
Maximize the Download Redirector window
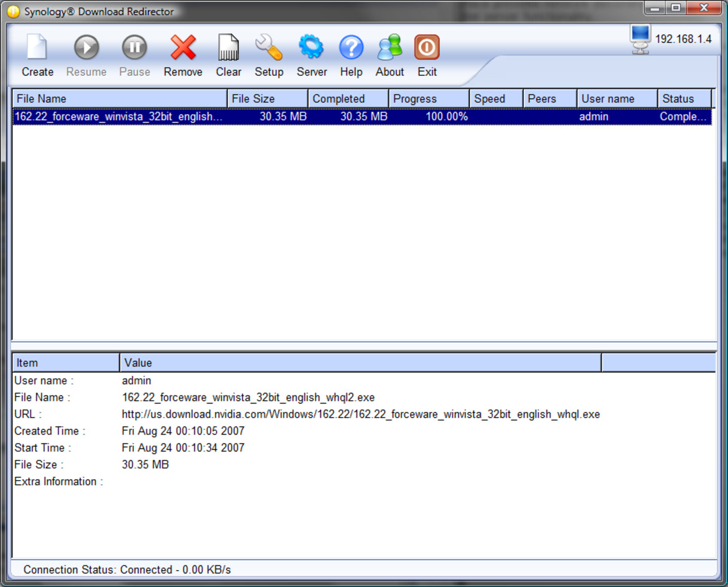click(676, 8)
